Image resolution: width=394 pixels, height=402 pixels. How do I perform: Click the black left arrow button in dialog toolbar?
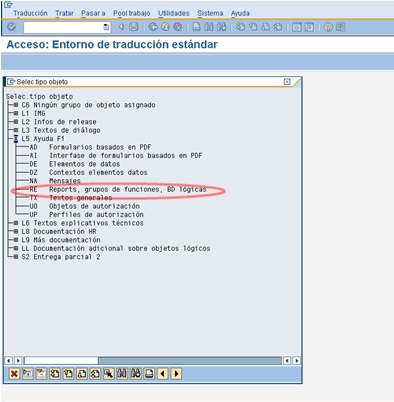click(x=163, y=374)
